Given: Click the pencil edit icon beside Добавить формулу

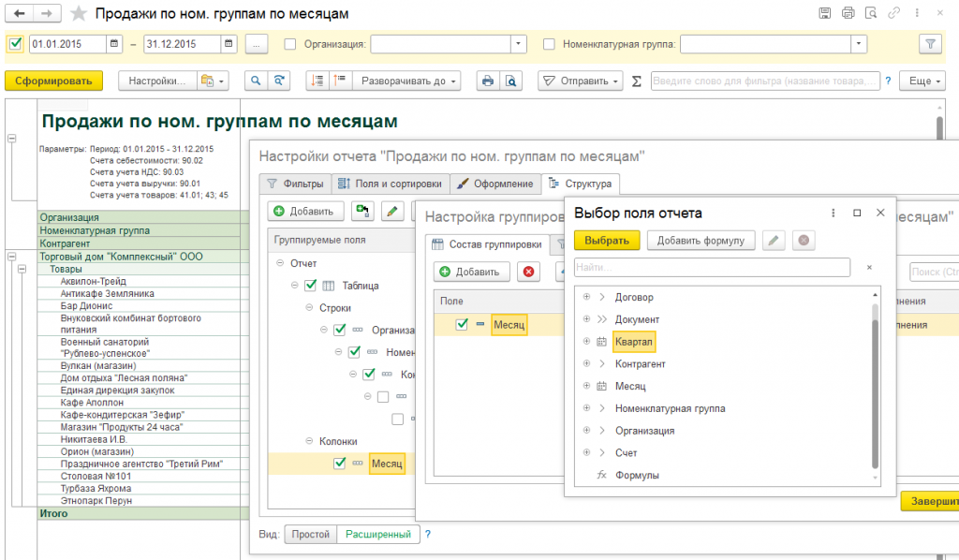Looking at the screenshot, I should [x=774, y=241].
